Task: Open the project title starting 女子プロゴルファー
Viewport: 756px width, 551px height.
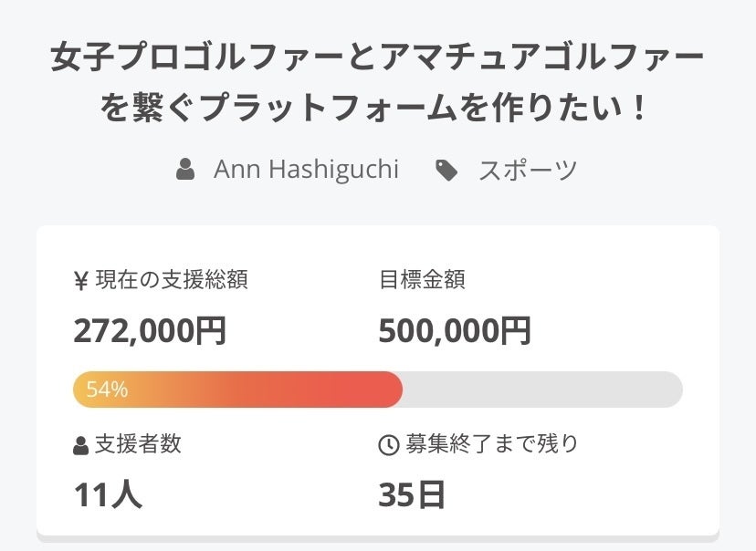Action: [377, 61]
